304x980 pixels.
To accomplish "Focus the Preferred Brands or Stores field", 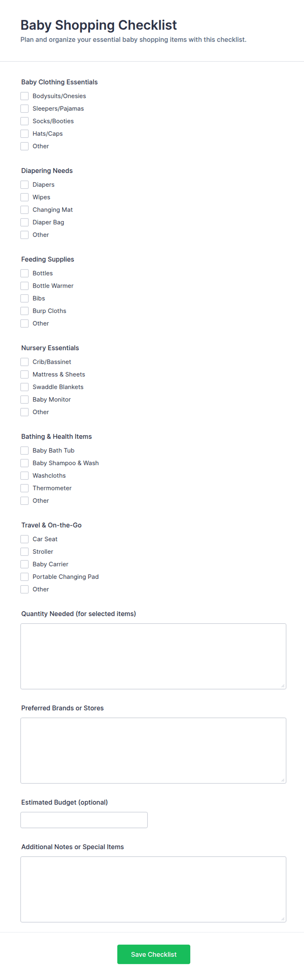I will (153, 751).
